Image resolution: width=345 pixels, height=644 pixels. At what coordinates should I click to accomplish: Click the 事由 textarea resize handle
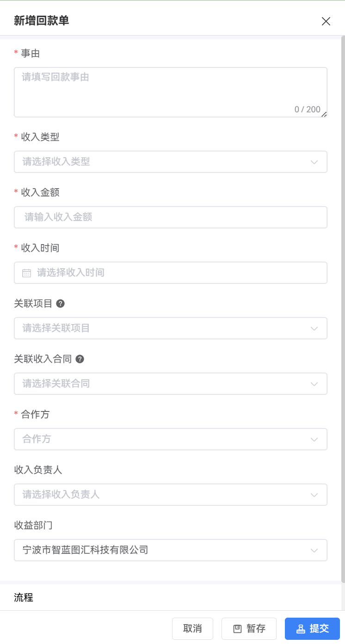(x=324, y=115)
